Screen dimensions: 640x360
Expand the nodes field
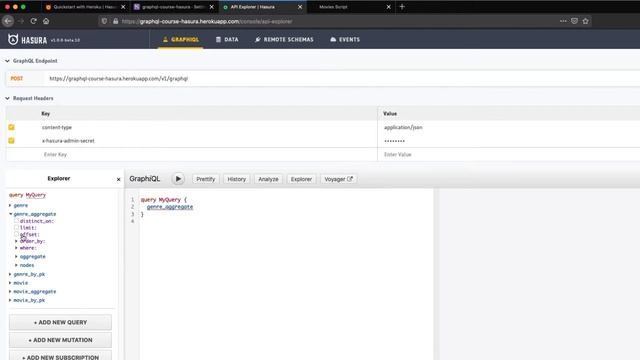[x=16, y=265]
